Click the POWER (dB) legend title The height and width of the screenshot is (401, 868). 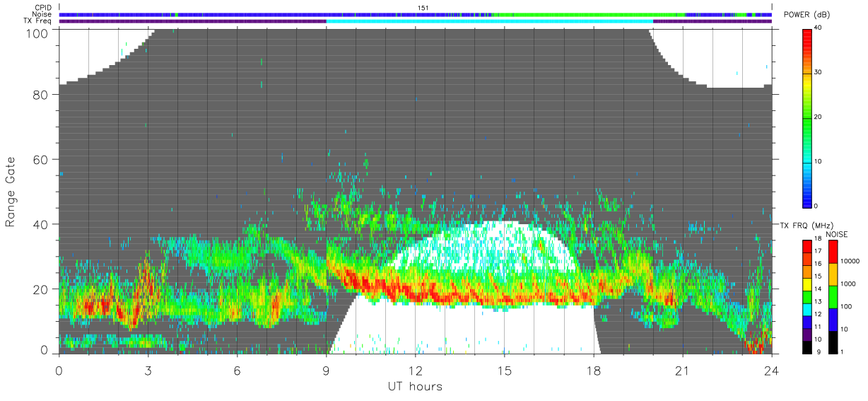pyautogui.click(x=807, y=14)
